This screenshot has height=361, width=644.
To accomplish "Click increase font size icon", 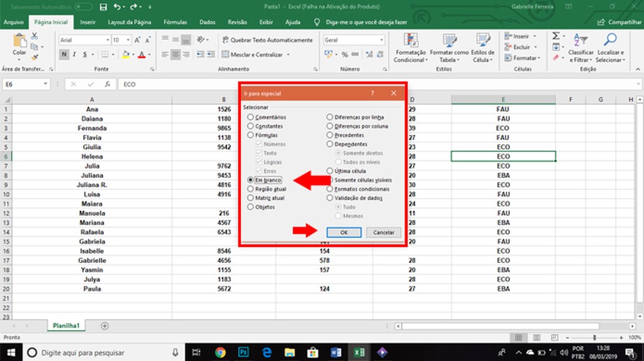I will pos(137,40).
